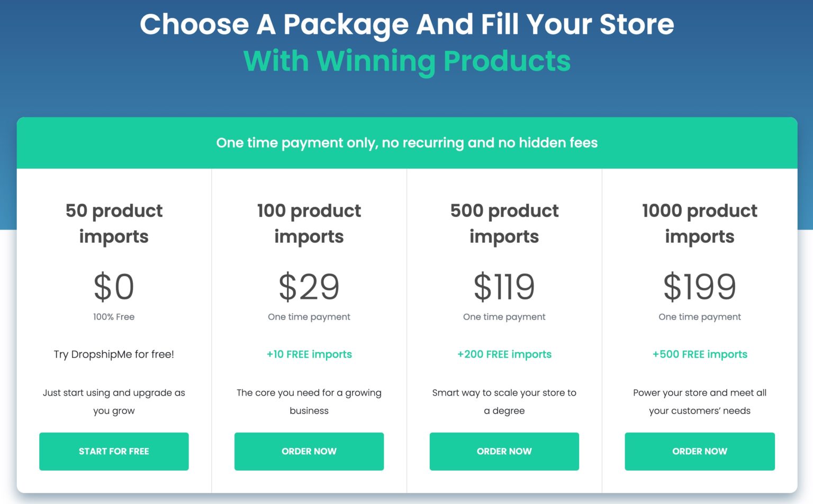
Task: Click the "+200 FREE imports" offer text
Action: 504,354
